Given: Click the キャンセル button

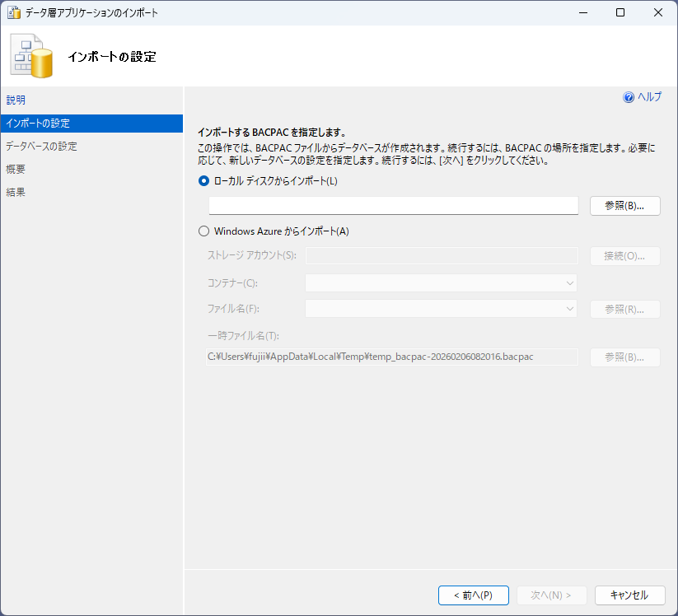Looking at the screenshot, I should [628, 595].
